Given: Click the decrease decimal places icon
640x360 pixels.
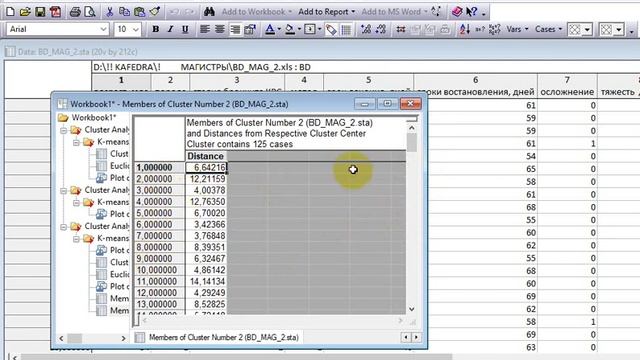Looking at the screenshot, I should 381,29.
